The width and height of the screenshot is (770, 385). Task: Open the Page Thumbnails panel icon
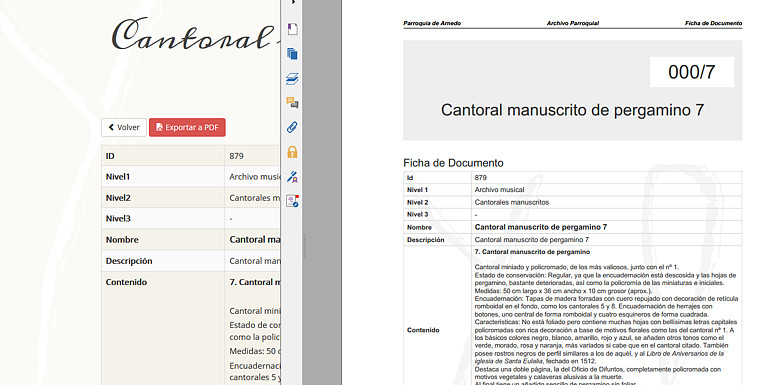[292, 54]
